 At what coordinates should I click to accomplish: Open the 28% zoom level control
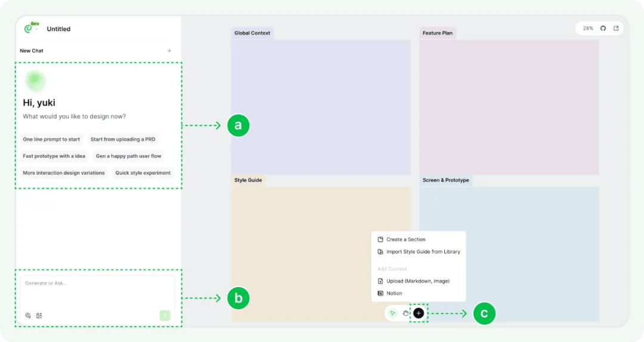[588, 29]
